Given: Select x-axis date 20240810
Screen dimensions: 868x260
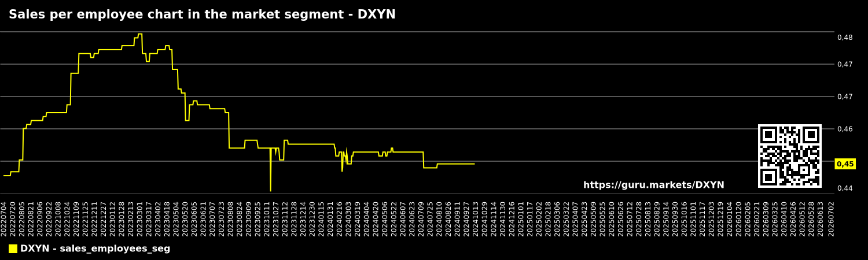Looking at the screenshot, I should (x=440, y=218).
